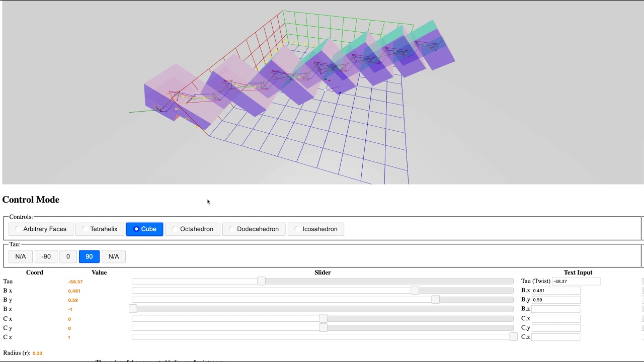
Task: Click the B x slider handle
Action: click(x=414, y=291)
